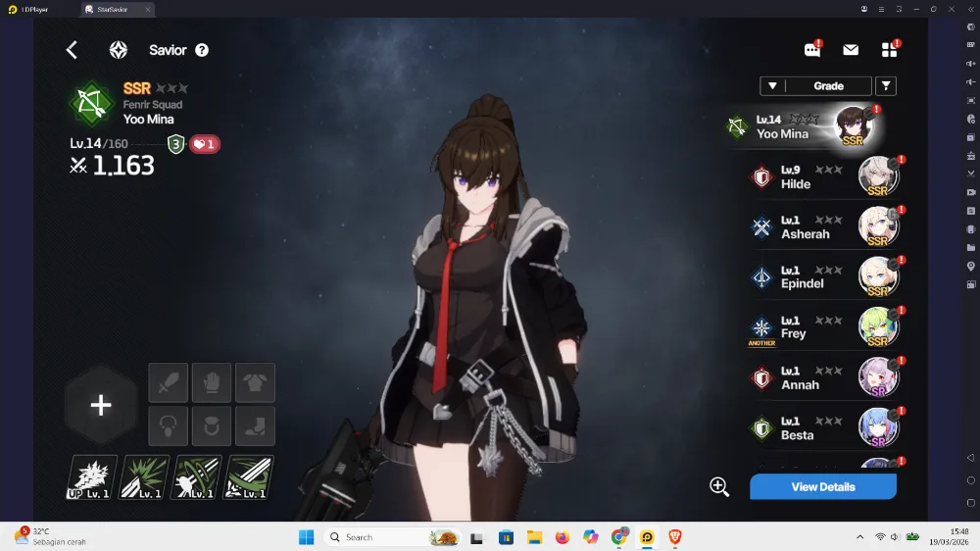The height and width of the screenshot is (551, 980).
Task: Select Frey in the savior list
Action: point(825,327)
